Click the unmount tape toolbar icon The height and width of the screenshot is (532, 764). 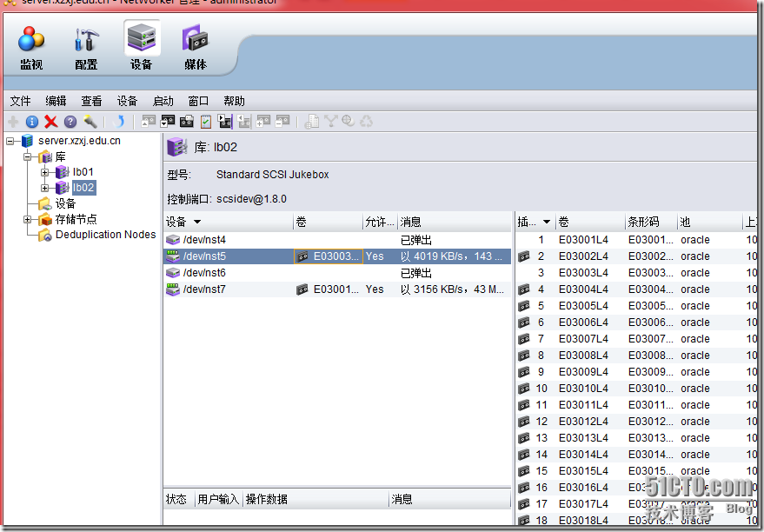click(x=148, y=122)
